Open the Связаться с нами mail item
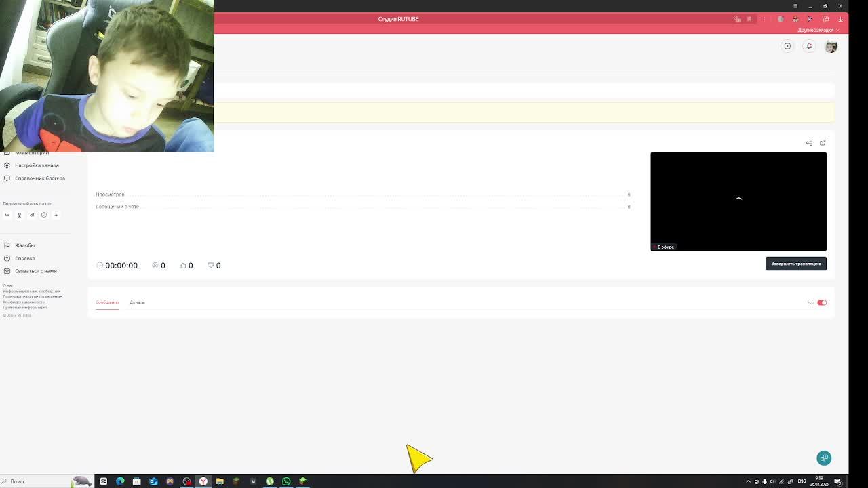Image resolution: width=868 pixels, height=488 pixels. point(31,271)
